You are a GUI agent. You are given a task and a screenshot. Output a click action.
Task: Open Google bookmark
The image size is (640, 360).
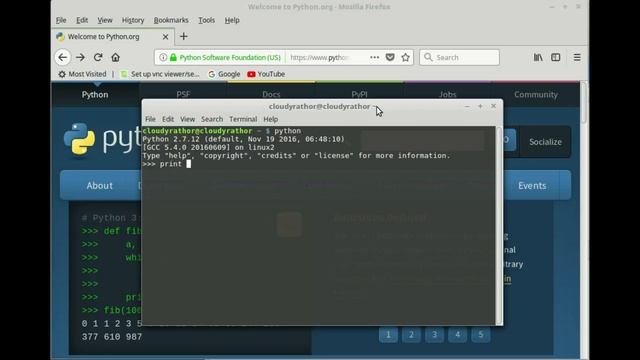(224, 74)
